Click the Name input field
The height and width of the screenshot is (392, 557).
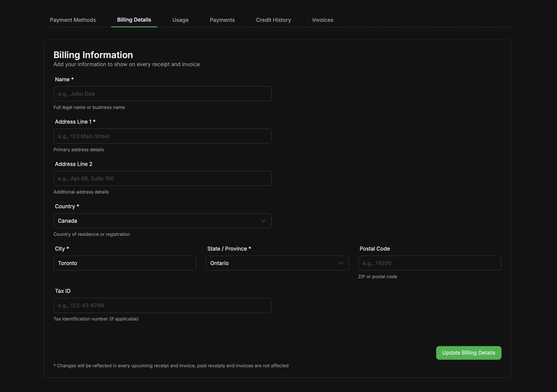[163, 94]
